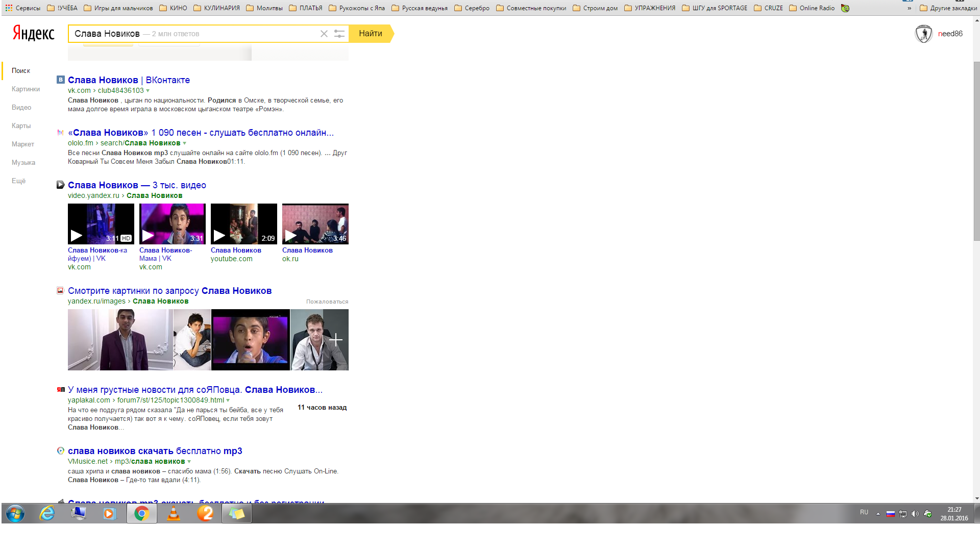Open the Другие закладки folder
This screenshot has height=551, width=980.
coord(948,8)
